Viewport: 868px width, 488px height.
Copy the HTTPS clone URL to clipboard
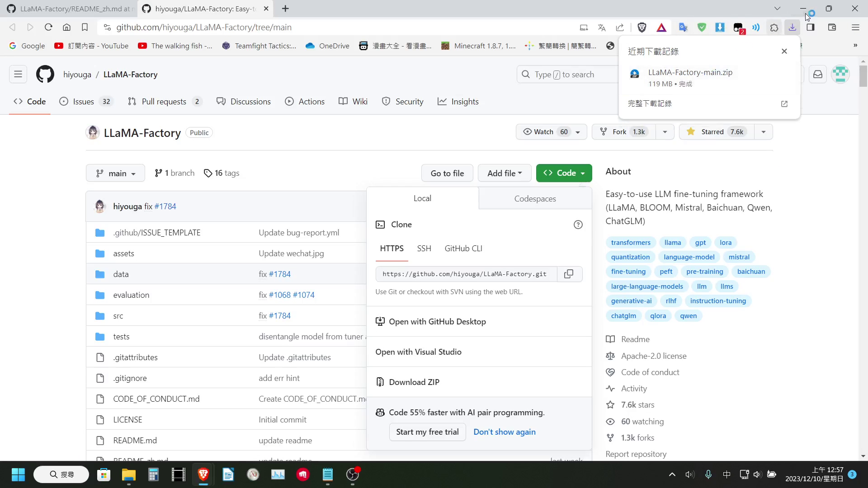pos(569,274)
